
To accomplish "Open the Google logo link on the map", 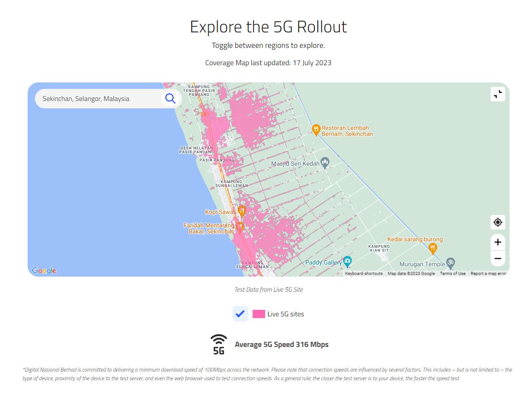I will 43,270.
